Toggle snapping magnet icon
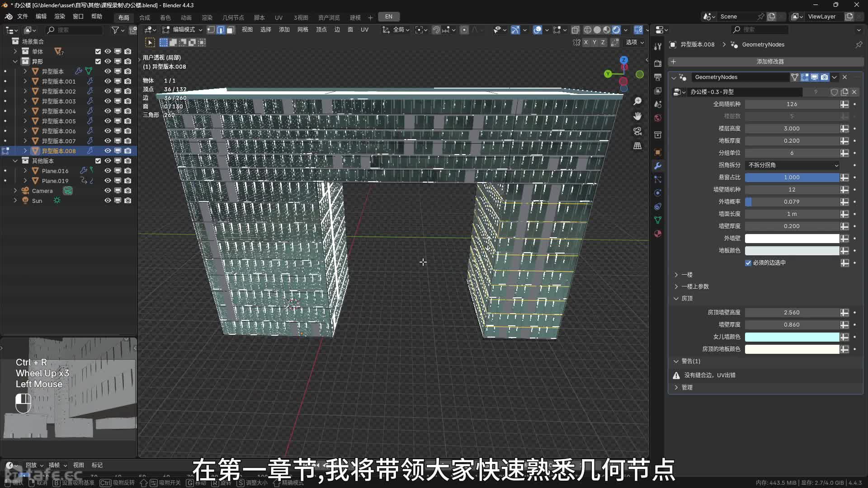This screenshot has width=868, height=488. 436,30
